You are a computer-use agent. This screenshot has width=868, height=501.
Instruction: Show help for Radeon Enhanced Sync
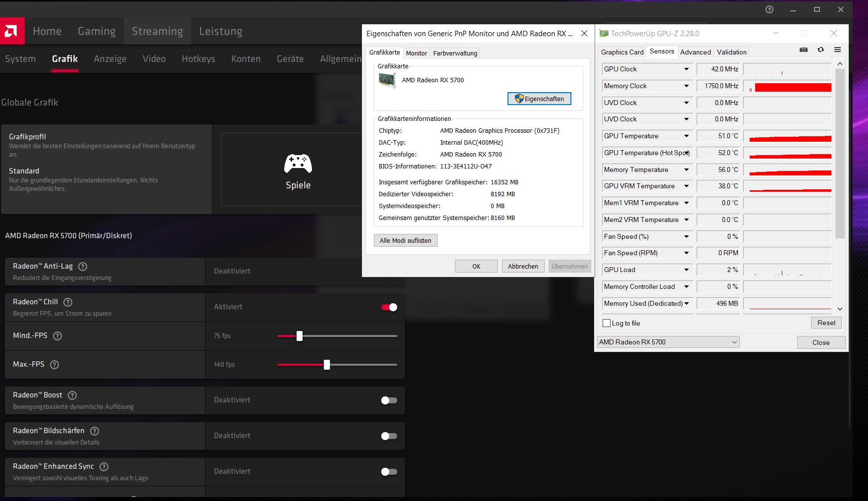104,467
